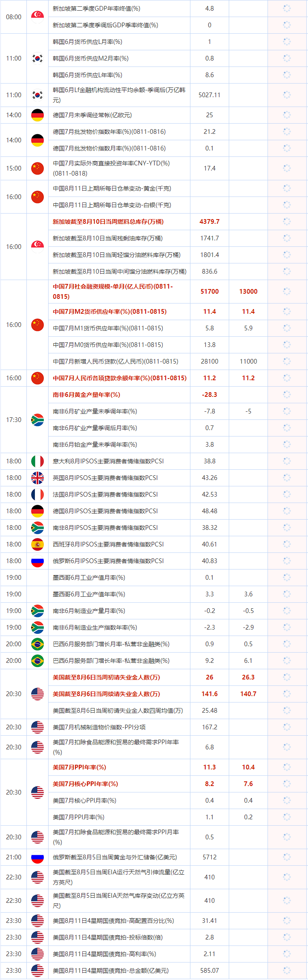Open 美国8月11日4星期国债竞拍-总金额 entry

[x=110, y=971]
